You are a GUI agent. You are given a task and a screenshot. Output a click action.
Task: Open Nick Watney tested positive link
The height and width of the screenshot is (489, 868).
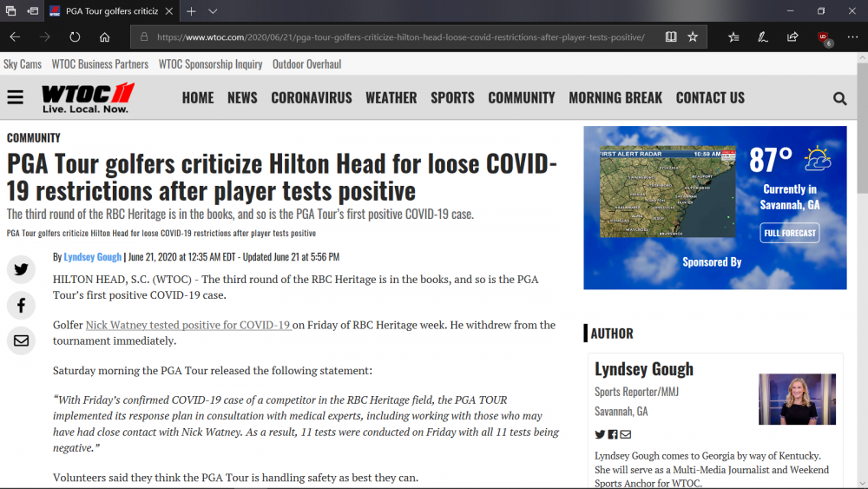point(188,325)
